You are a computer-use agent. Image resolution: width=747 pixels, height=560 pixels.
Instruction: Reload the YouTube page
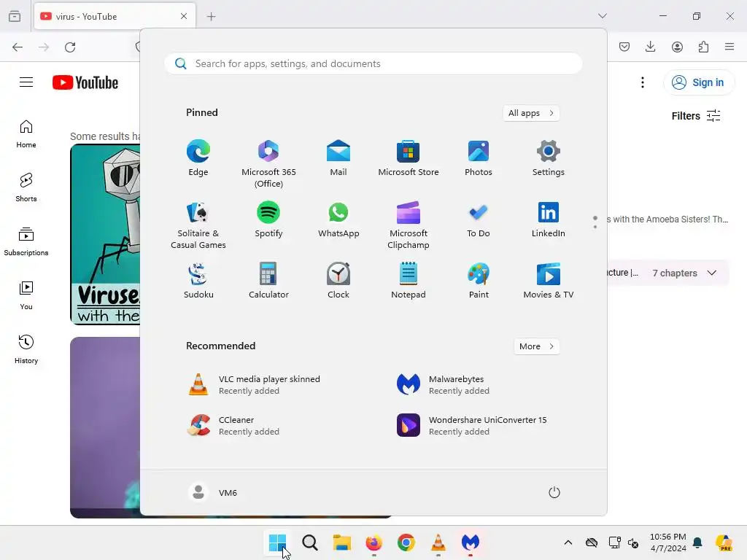tap(70, 47)
